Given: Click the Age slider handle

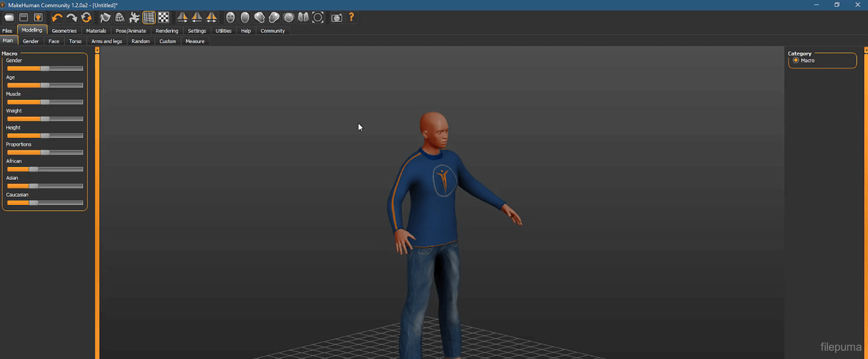Looking at the screenshot, I should [x=45, y=85].
